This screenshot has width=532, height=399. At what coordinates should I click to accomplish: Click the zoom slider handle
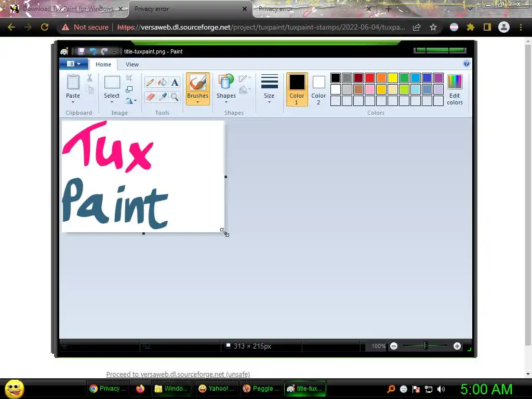[x=425, y=346]
